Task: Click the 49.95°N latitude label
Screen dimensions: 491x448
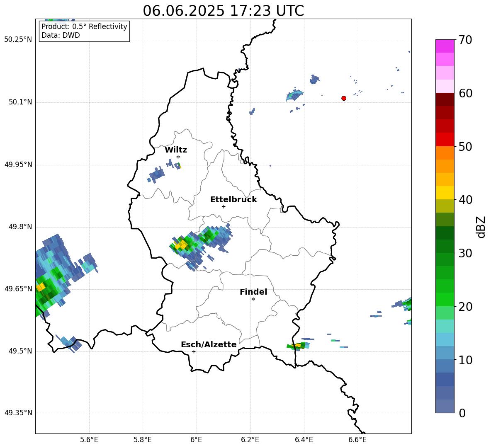Action: coord(18,164)
